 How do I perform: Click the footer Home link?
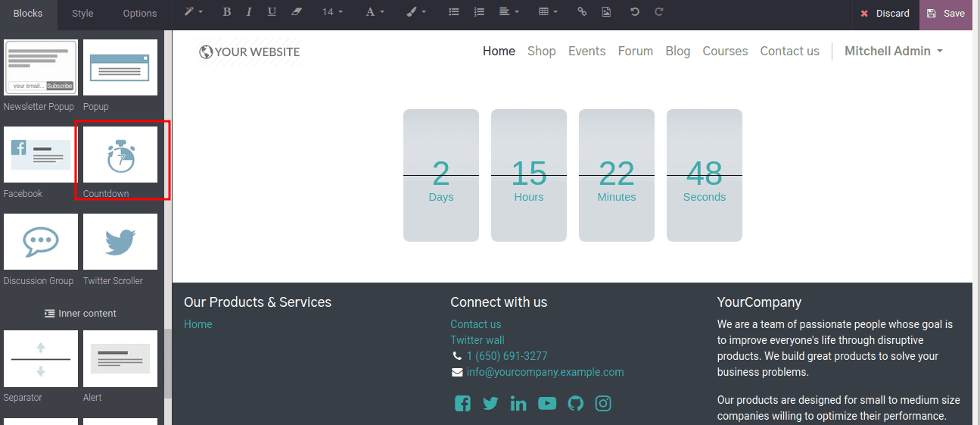pyautogui.click(x=198, y=324)
